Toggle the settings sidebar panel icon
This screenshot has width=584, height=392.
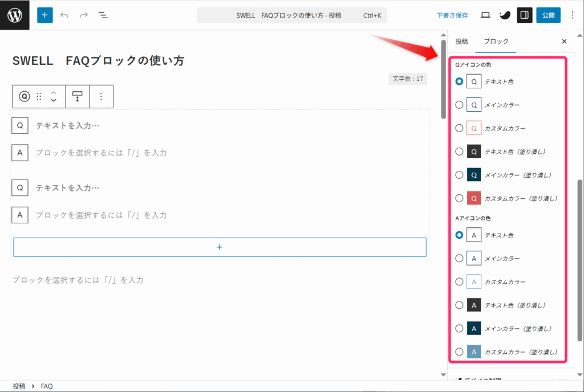pyautogui.click(x=525, y=15)
